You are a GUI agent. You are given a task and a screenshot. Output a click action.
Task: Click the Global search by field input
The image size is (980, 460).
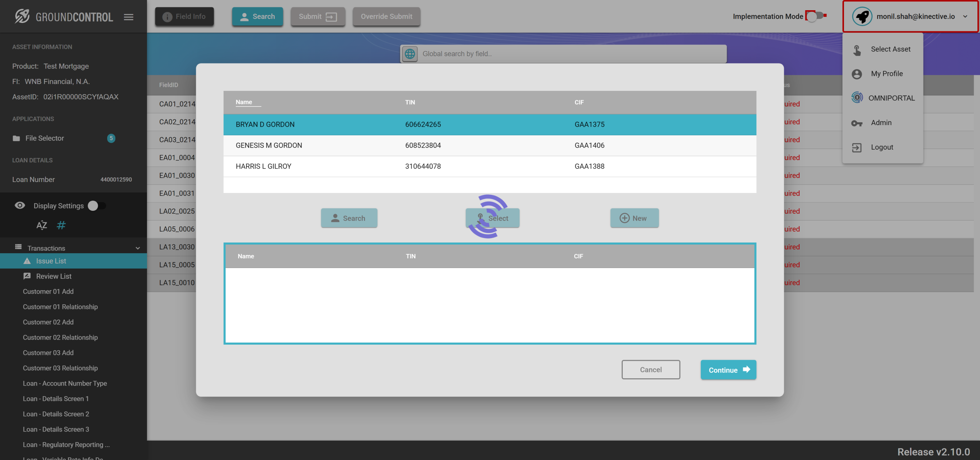571,54
